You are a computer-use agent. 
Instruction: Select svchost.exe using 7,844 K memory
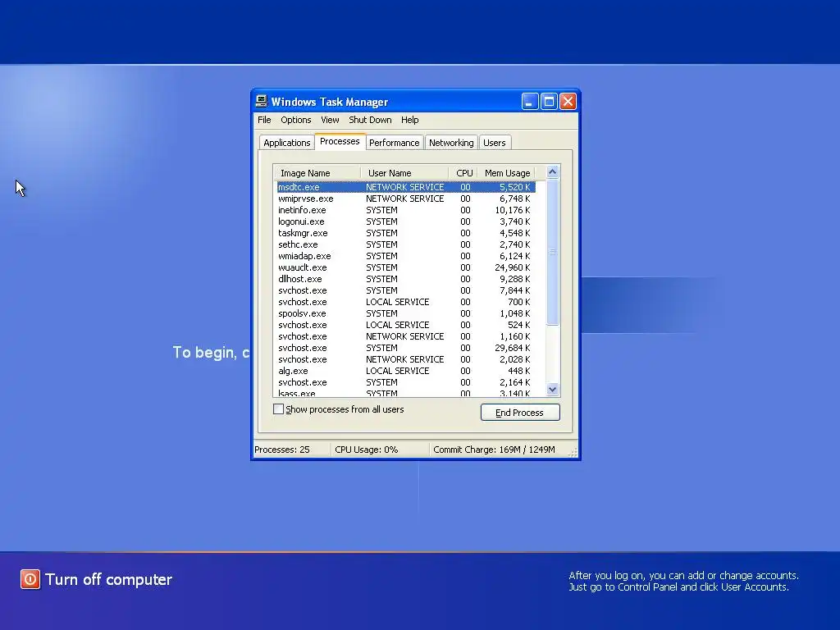pyautogui.click(x=405, y=290)
